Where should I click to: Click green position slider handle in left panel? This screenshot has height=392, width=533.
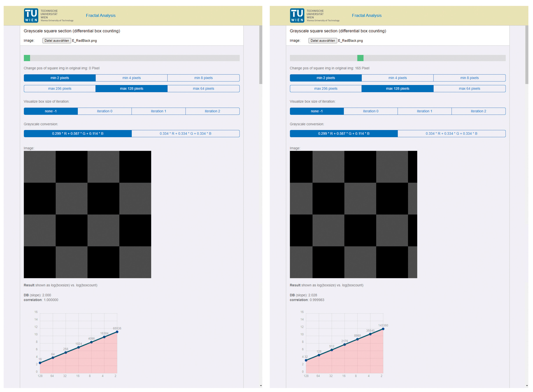coord(27,58)
